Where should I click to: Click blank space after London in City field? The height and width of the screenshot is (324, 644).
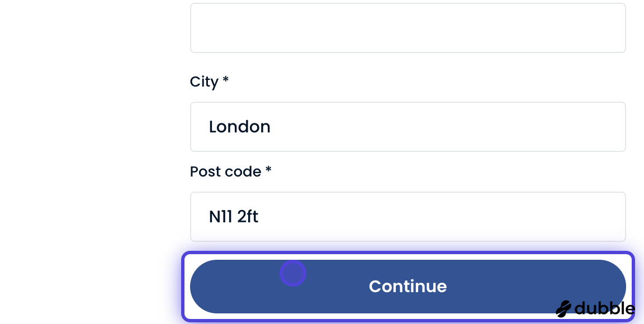click(x=448, y=127)
